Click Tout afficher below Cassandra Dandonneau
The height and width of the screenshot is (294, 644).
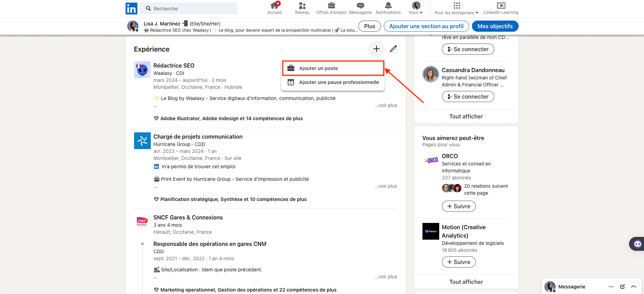(466, 116)
